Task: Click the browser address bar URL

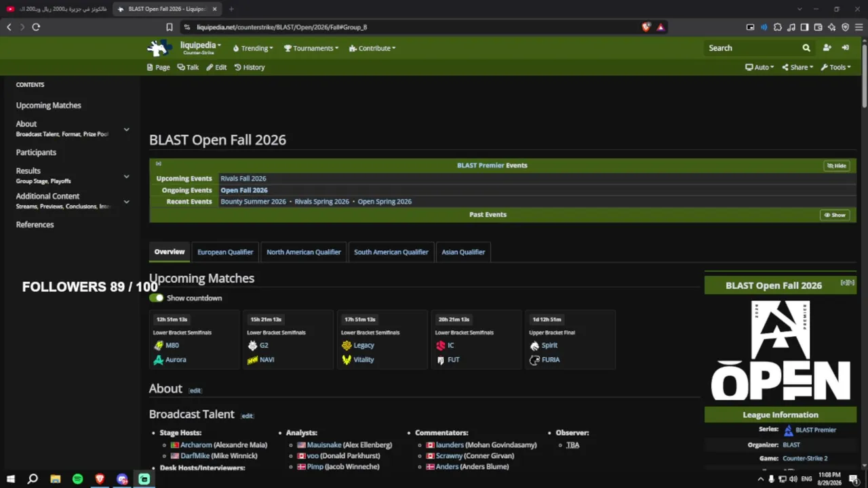Action: [281, 27]
